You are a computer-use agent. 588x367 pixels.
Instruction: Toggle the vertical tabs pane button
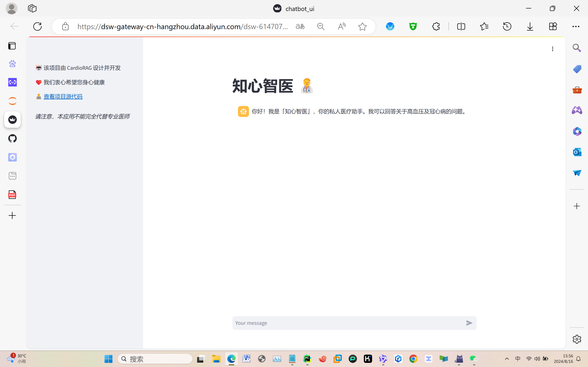pyautogui.click(x=12, y=46)
